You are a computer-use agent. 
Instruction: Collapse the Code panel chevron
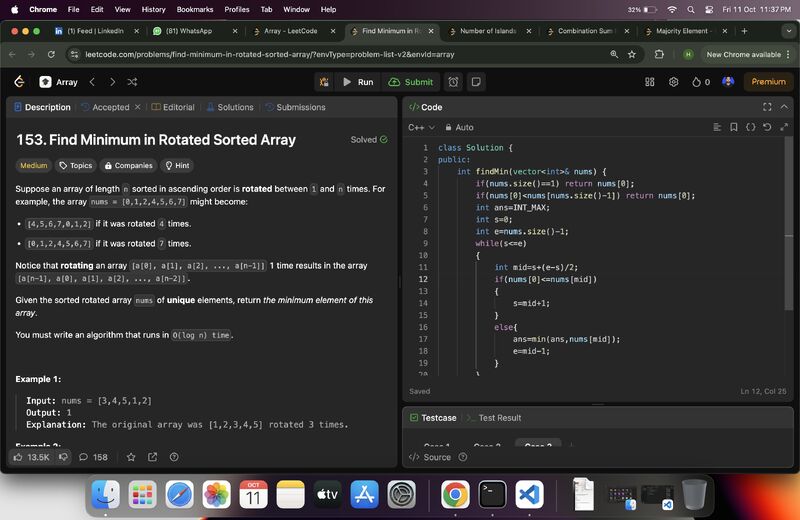point(784,107)
